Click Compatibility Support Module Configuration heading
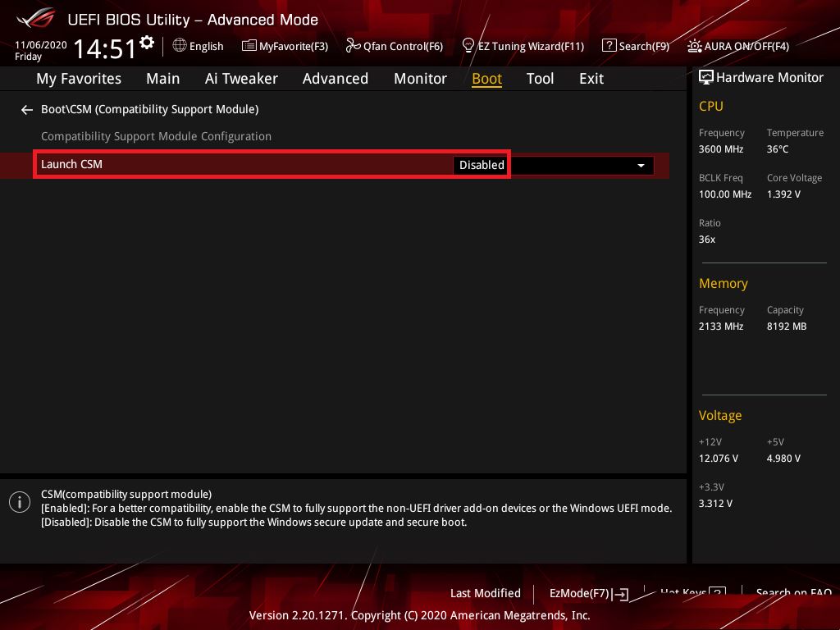Screen dimensions: 840x630 click(x=156, y=137)
